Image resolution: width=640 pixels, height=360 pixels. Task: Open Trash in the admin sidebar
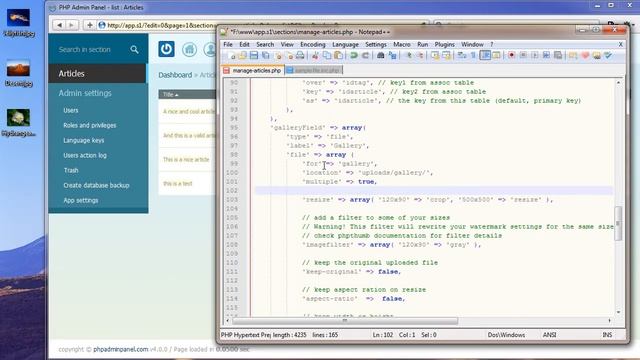tap(71, 170)
